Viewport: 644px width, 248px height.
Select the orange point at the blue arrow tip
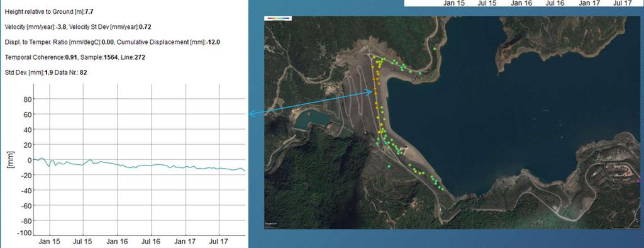point(375,93)
